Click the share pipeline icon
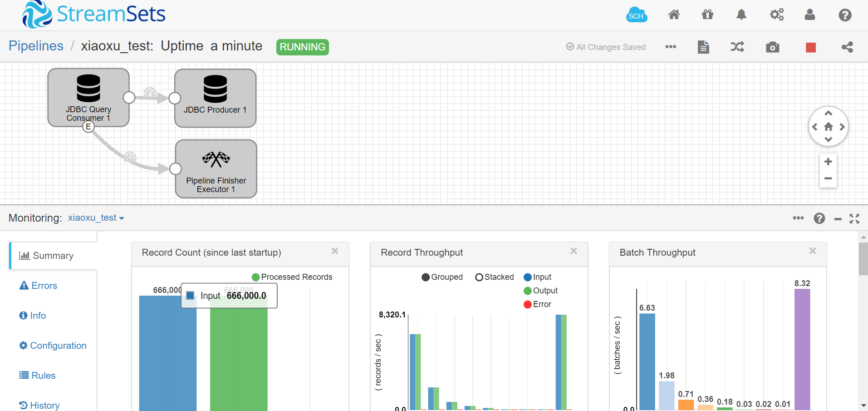 pyautogui.click(x=847, y=47)
